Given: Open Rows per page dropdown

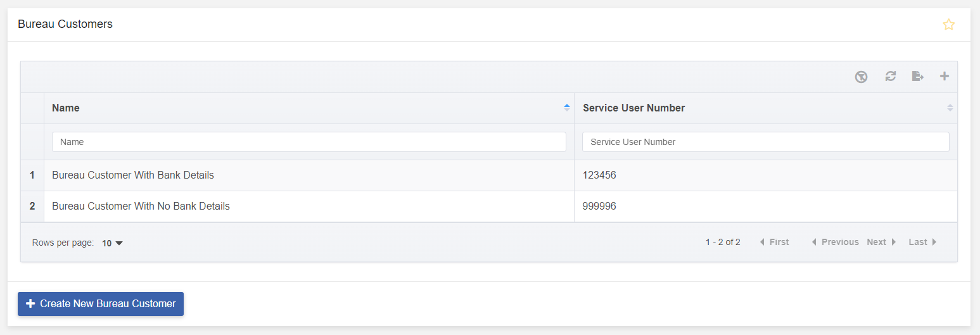Looking at the screenshot, I should (x=113, y=243).
